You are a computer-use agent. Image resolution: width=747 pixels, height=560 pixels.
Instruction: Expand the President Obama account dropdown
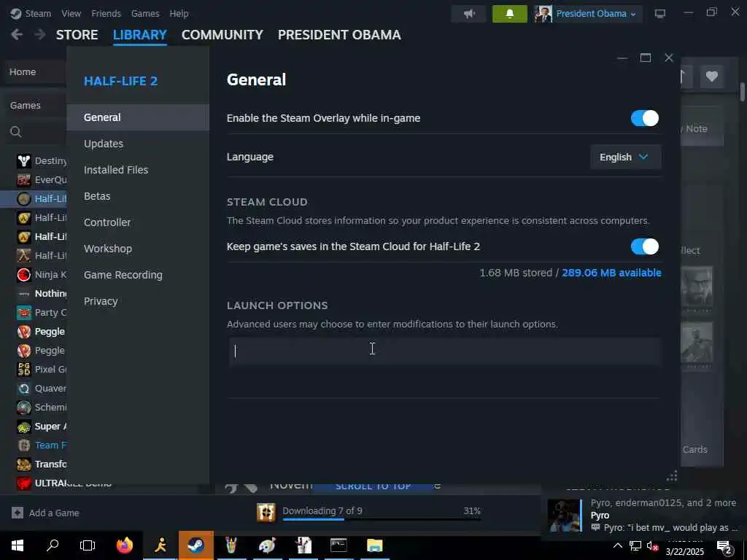633,15
